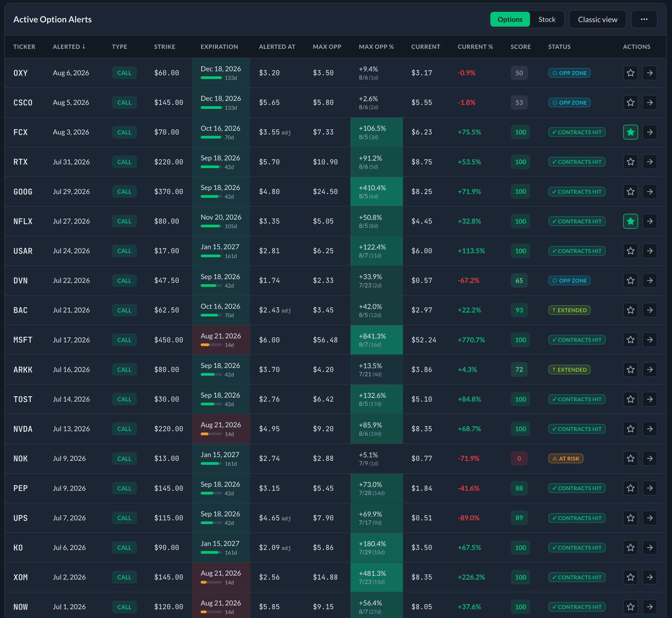Viewport: 672px width, 618px height.
Task: Sort by CURRENT % column header
Action: 475,47
